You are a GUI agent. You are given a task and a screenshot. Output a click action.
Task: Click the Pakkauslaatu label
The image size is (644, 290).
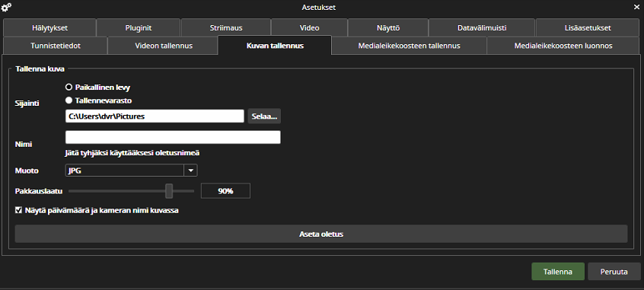tap(39, 191)
